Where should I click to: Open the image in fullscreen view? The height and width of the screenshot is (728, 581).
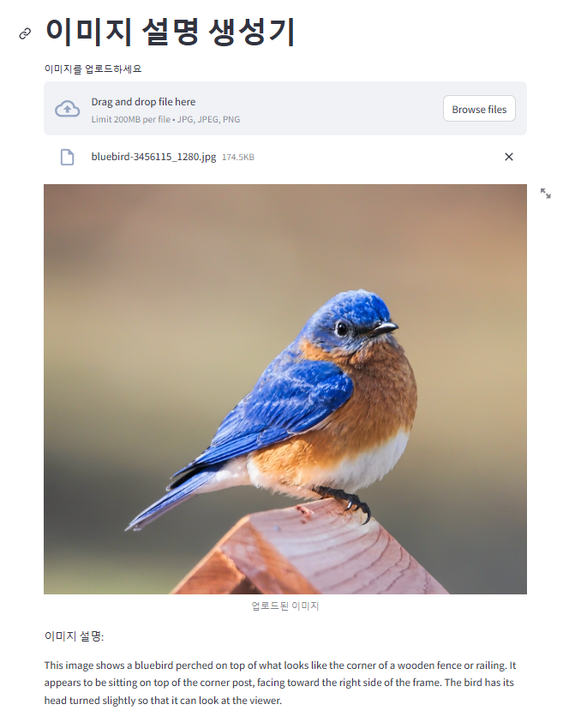click(545, 194)
